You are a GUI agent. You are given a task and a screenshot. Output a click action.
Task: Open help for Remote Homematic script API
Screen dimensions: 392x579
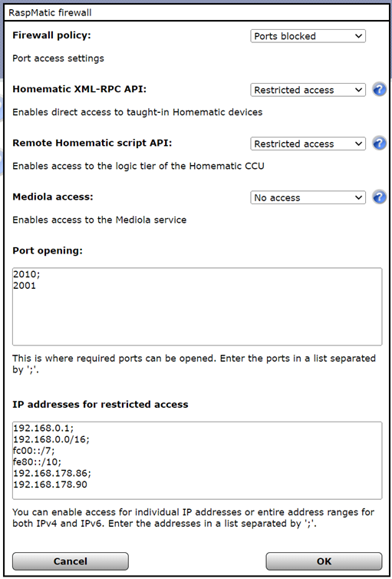click(379, 144)
